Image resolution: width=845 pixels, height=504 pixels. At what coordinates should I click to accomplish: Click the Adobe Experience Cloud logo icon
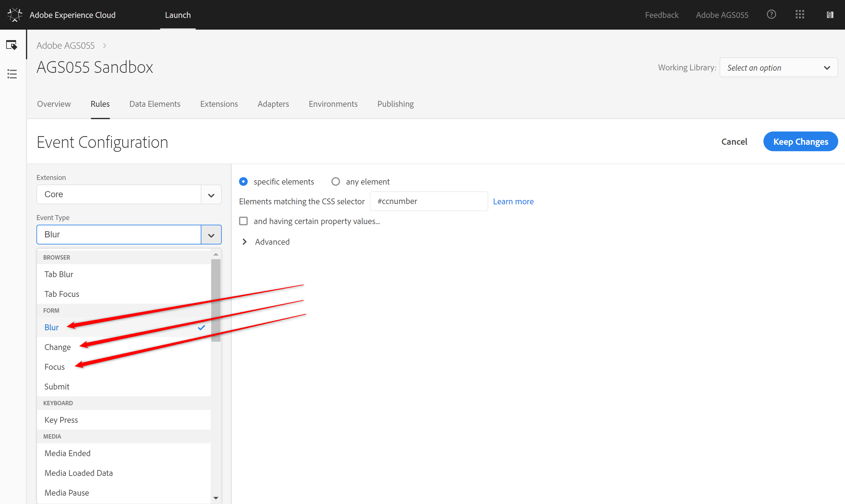[x=15, y=15]
